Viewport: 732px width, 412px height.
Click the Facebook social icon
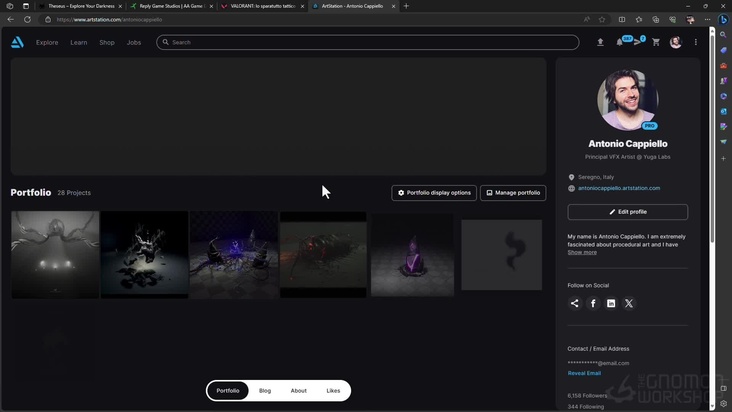(593, 303)
